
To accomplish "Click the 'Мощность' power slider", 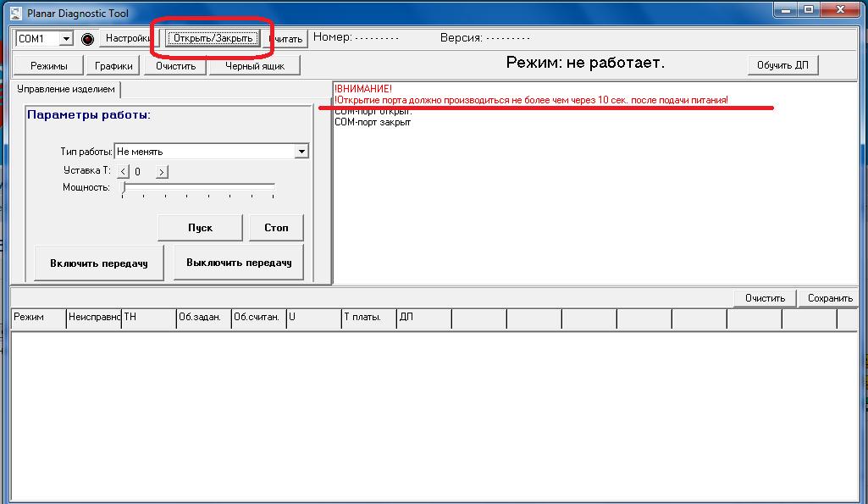I will pyautogui.click(x=198, y=188).
